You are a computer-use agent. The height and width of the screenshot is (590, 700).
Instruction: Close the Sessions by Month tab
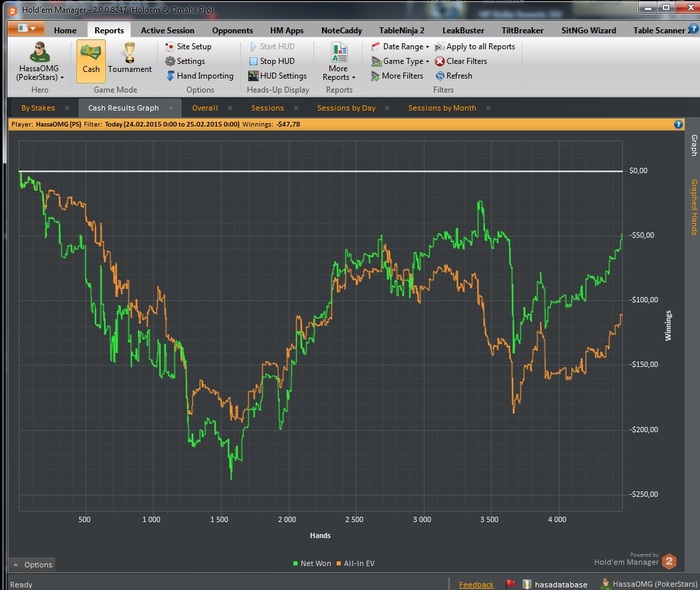click(x=488, y=108)
